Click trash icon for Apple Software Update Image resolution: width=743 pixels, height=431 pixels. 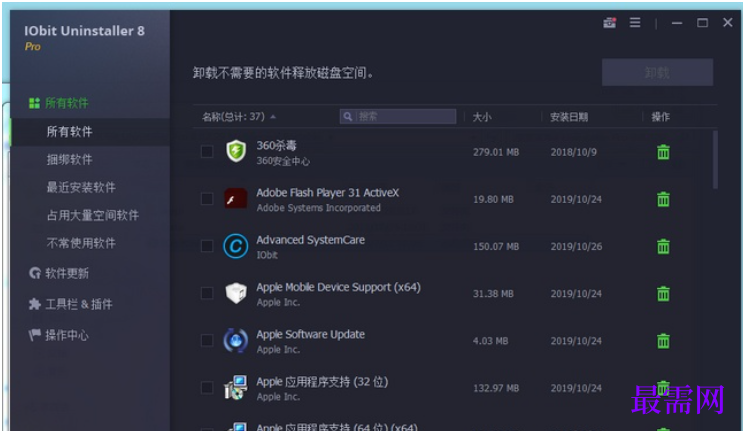(x=663, y=341)
